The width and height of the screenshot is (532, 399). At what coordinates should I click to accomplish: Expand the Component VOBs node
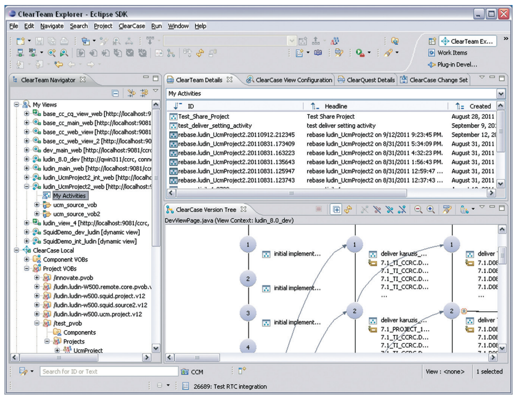click(27, 259)
